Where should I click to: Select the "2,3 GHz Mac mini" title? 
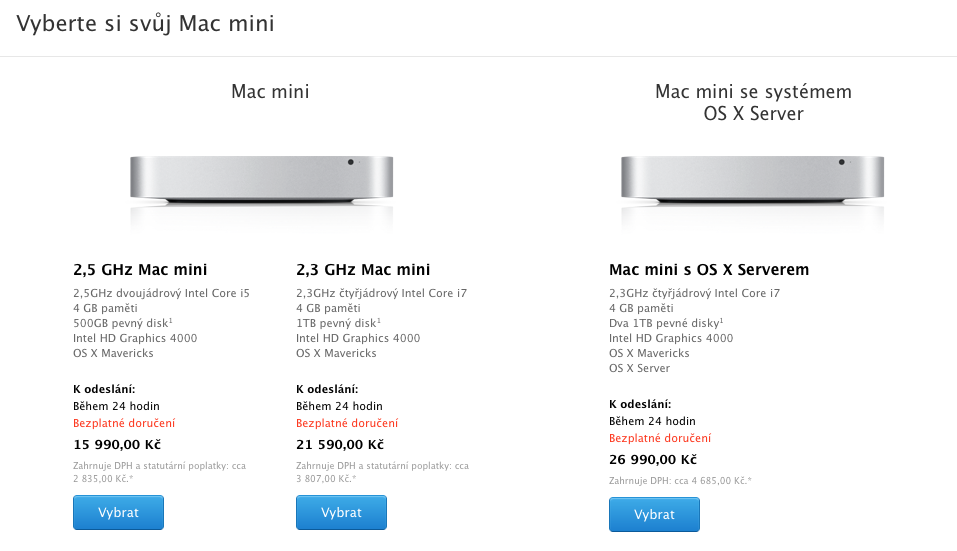tap(363, 270)
